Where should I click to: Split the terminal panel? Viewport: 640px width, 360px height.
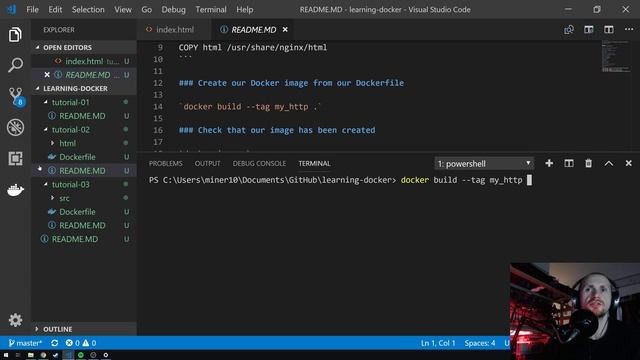tap(569, 163)
